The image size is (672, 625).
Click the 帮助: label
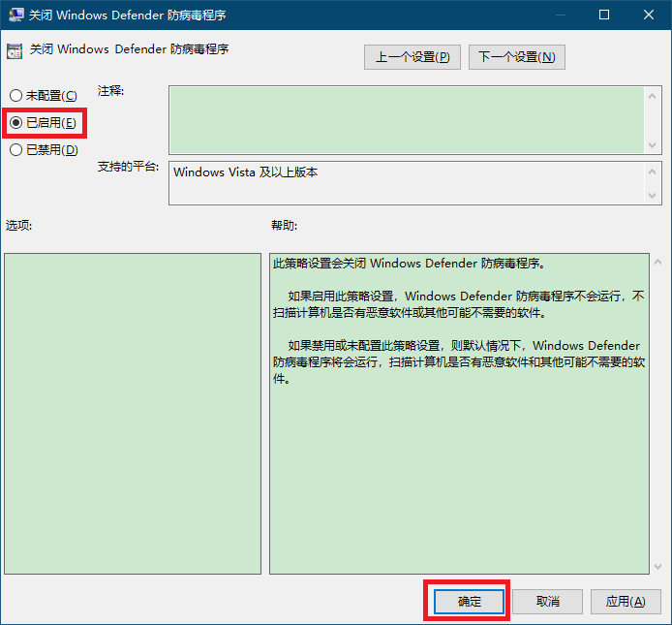click(284, 225)
